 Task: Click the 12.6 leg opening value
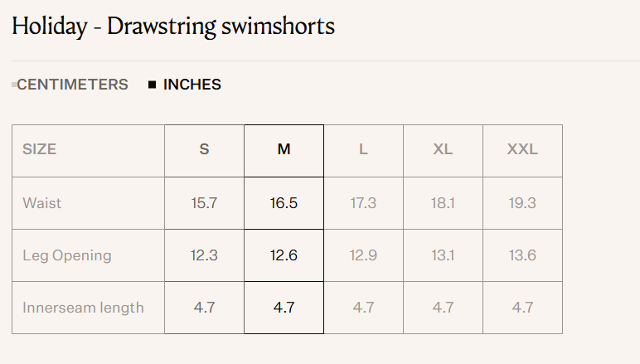pos(284,255)
